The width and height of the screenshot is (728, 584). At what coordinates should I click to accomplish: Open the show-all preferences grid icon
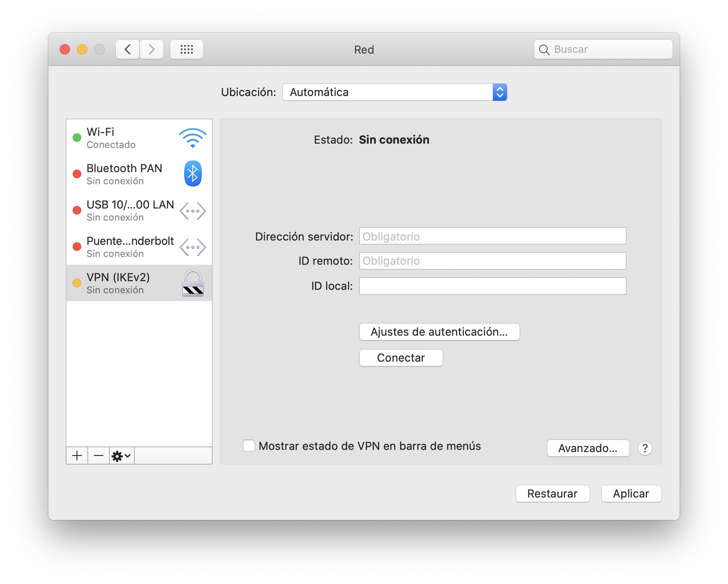(x=187, y=49)
